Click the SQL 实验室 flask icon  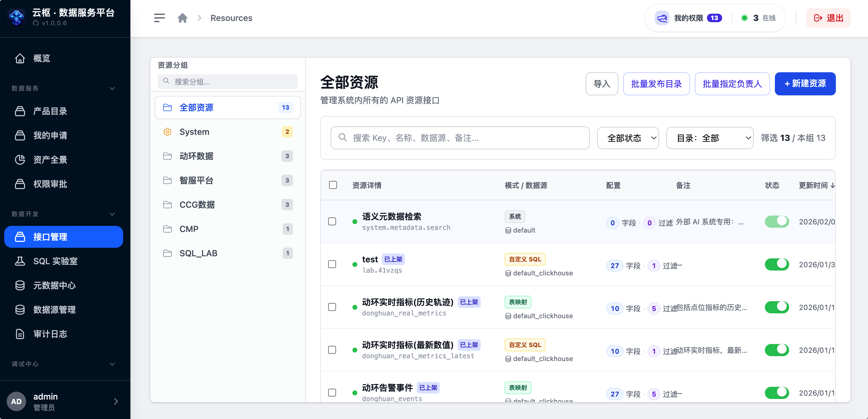point(20,261)
